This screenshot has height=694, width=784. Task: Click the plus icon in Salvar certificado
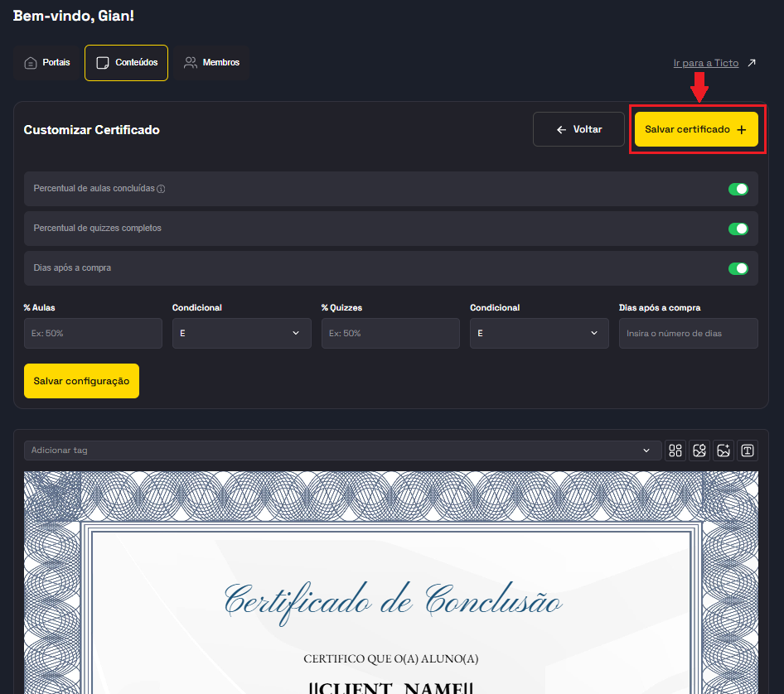pyautogui.click(x=741, y=130)
